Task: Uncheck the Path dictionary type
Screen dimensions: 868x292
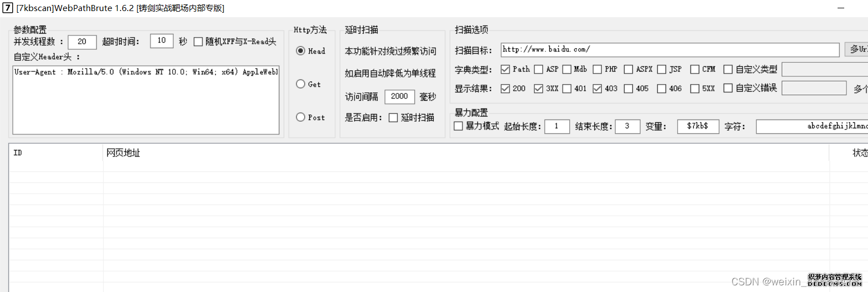Action: coord(505,70)
